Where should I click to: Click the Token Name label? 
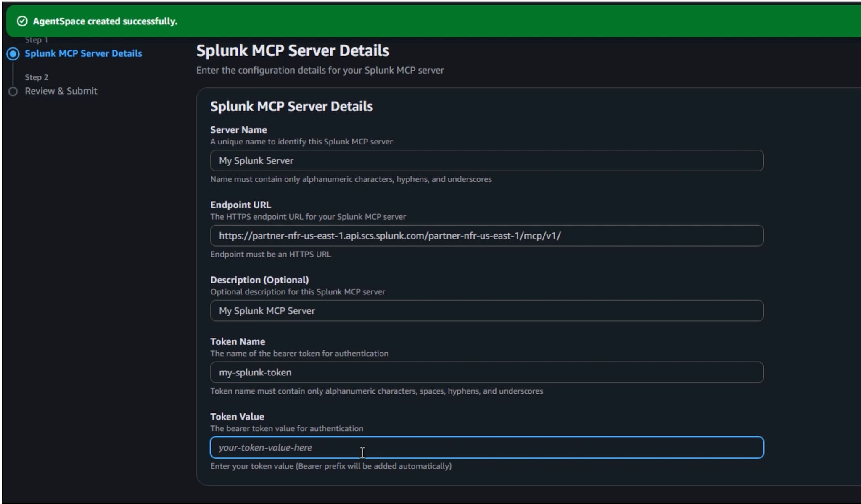238,341
